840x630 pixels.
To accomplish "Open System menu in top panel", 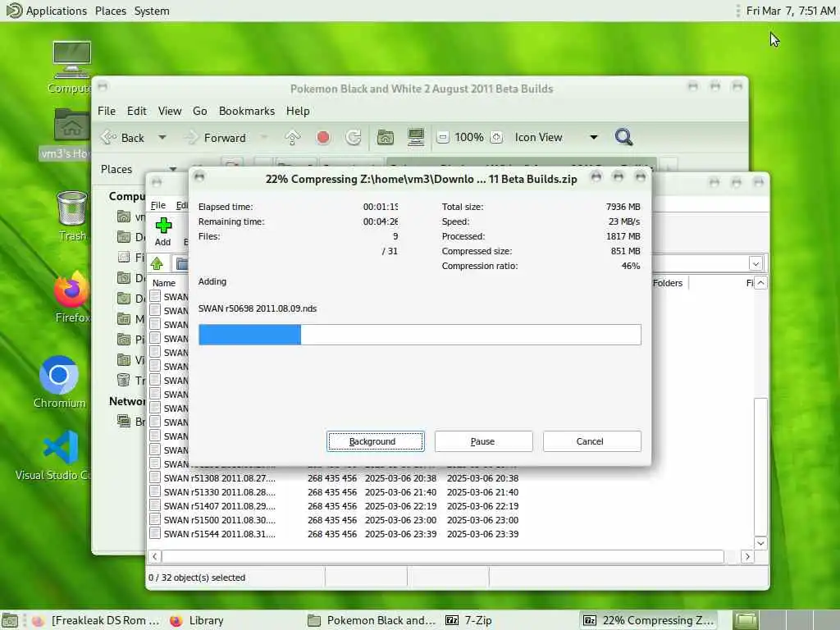I will point(152,11).
